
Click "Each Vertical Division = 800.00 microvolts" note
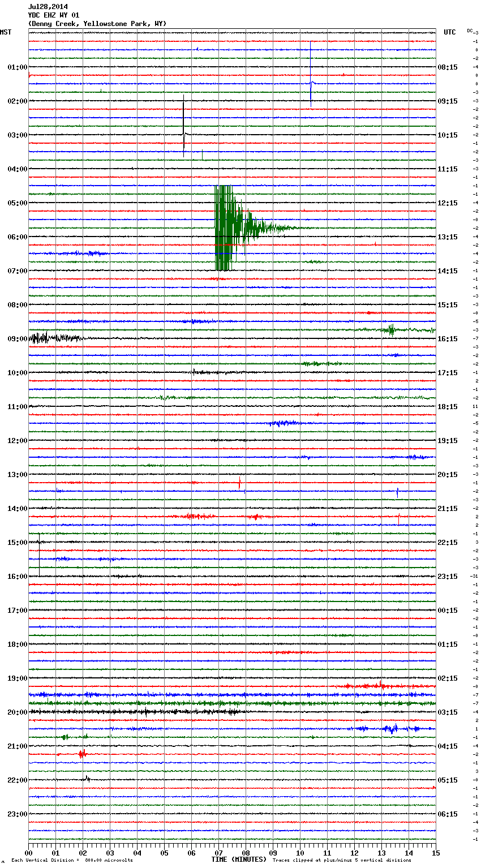(72, 860)
